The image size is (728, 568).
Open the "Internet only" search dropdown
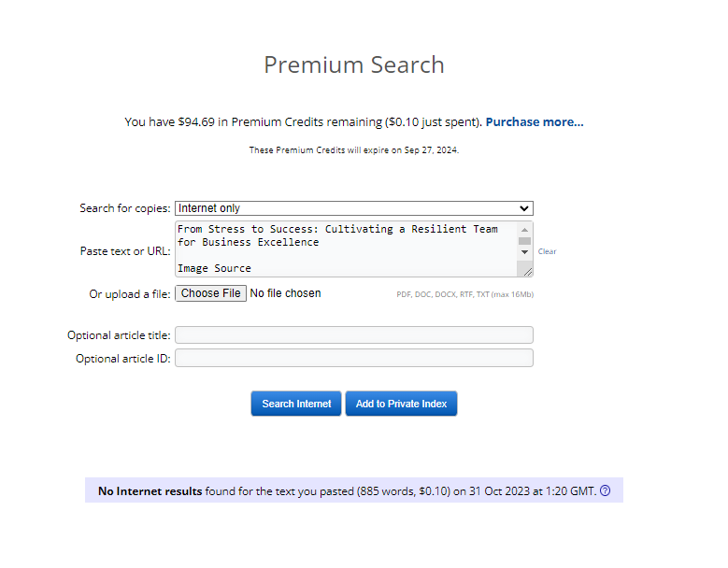coord(353,208)
